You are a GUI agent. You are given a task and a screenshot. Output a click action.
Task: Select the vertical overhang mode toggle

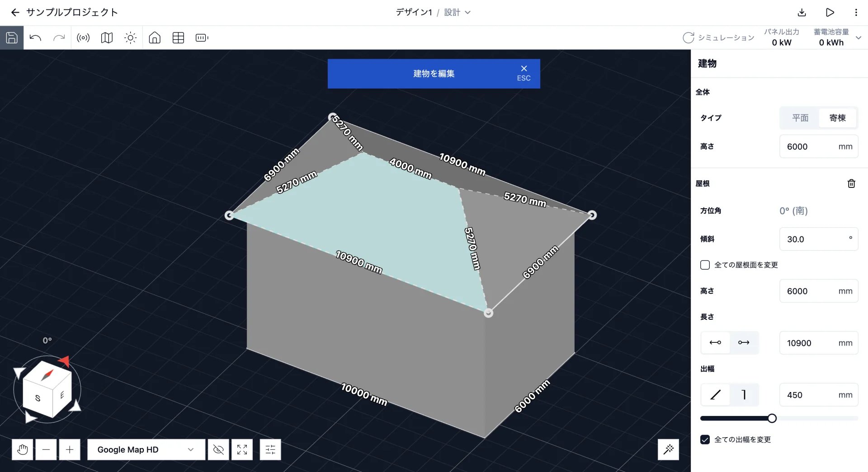[744, 395]
